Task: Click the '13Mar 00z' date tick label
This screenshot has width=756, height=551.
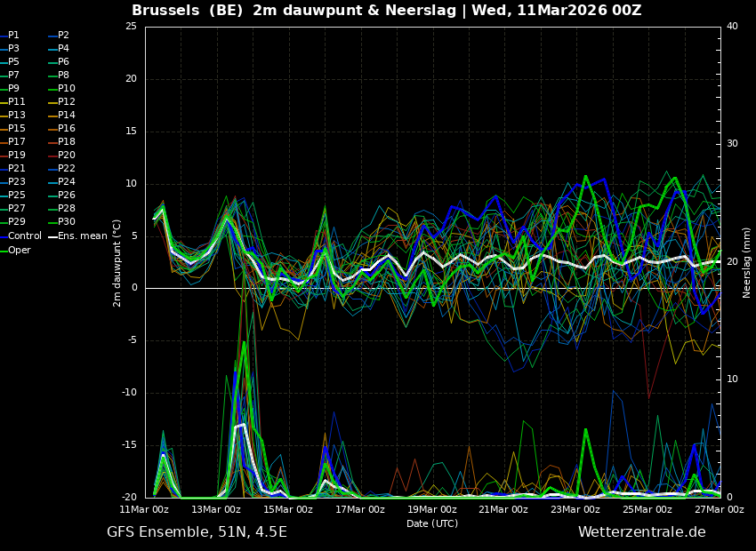Action: pyautogui.click(x=216, y=509)
